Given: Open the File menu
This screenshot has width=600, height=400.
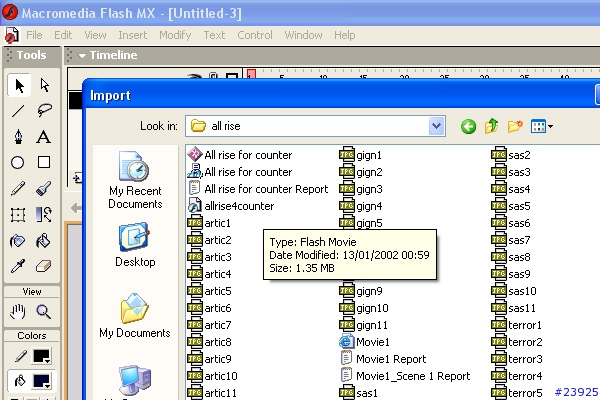Looking at the screenshot, I should click(34, 35).
